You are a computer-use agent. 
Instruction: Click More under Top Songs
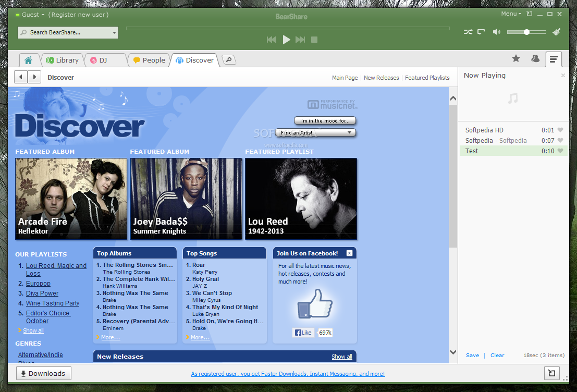click(200, 337)
